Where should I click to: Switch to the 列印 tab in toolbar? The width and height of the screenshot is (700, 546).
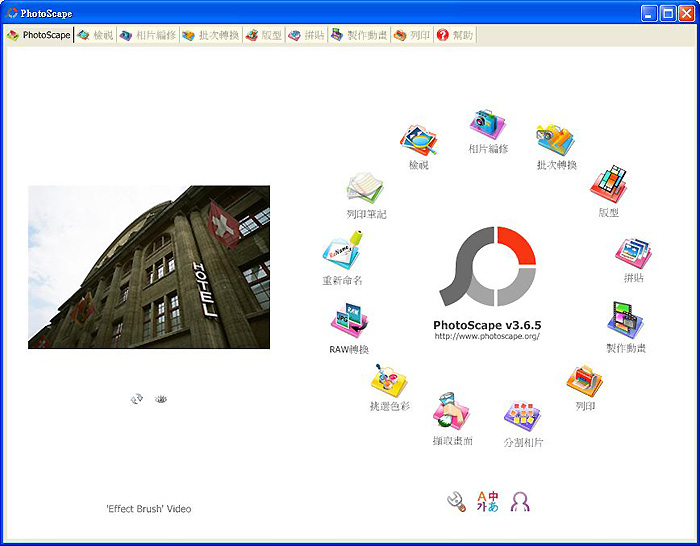tap(412, 35)
